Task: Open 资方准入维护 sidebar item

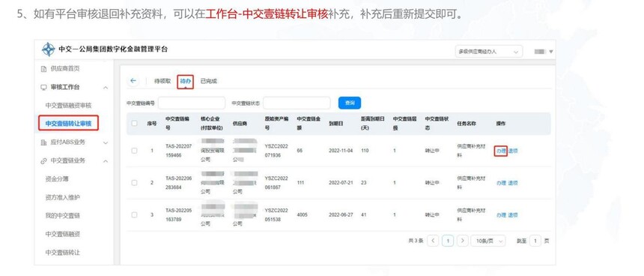Action: (62, 197)
